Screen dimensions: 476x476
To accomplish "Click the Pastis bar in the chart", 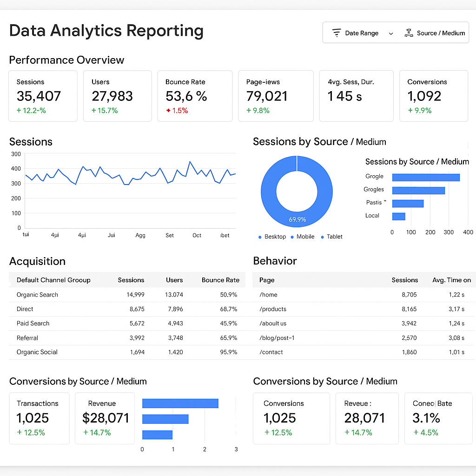I will 408,204.
